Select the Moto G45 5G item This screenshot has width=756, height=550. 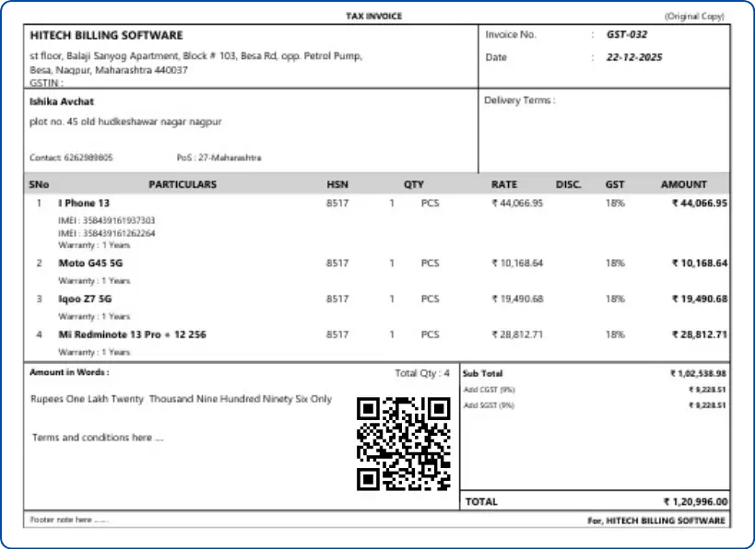[90, 263]
